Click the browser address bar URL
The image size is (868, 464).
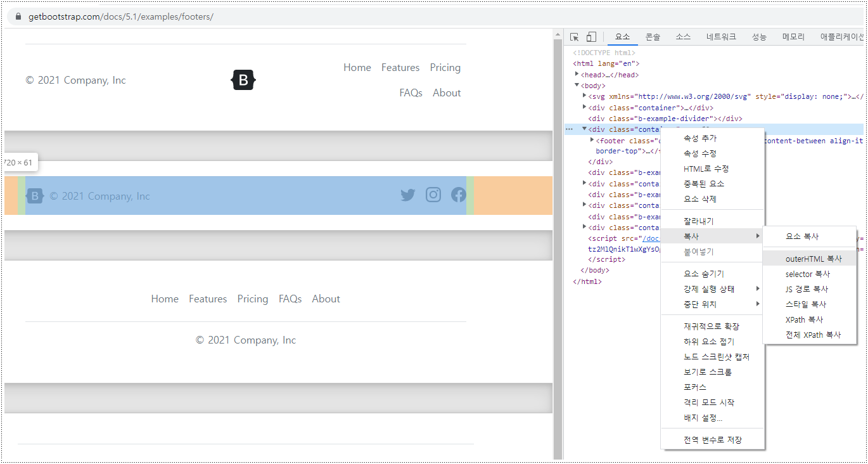pos(121,16)
